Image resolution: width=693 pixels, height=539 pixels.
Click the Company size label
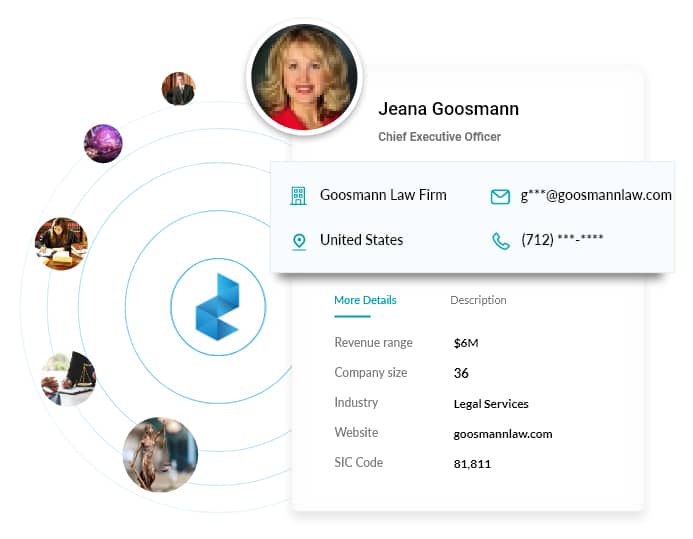[x=371, y=373]
